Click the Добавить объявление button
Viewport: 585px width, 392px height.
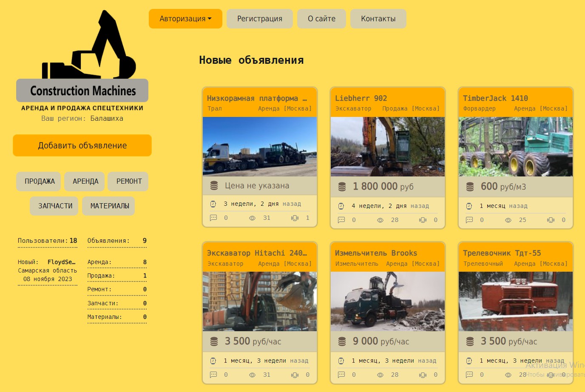[x=82, y=145]
